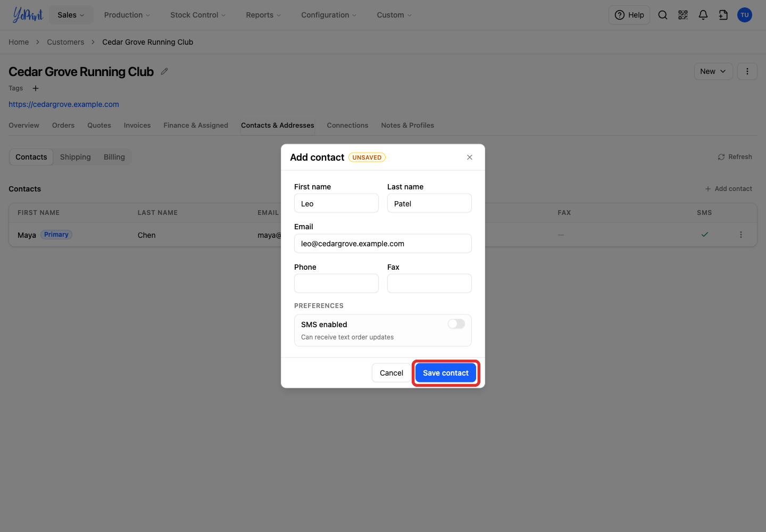Go to the Home breadcrumb
Image resolution: width=766 pixels, height=532 pixels.
click(x=19, y=42)
